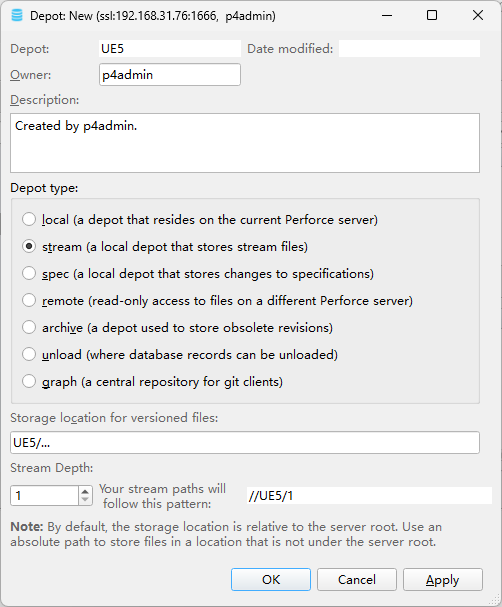Image resolution: width=502 pixels, height=607 pixels.
Task: Click OK to create the depot
Action: tap(271, 580)
